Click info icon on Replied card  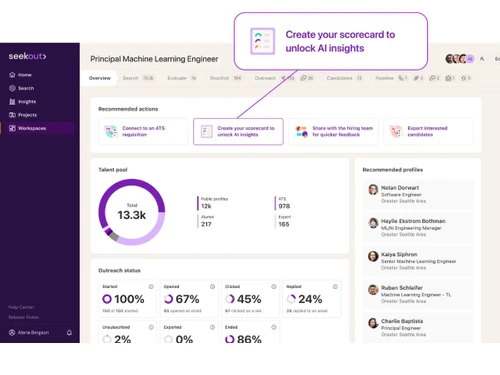click(335, 287)
